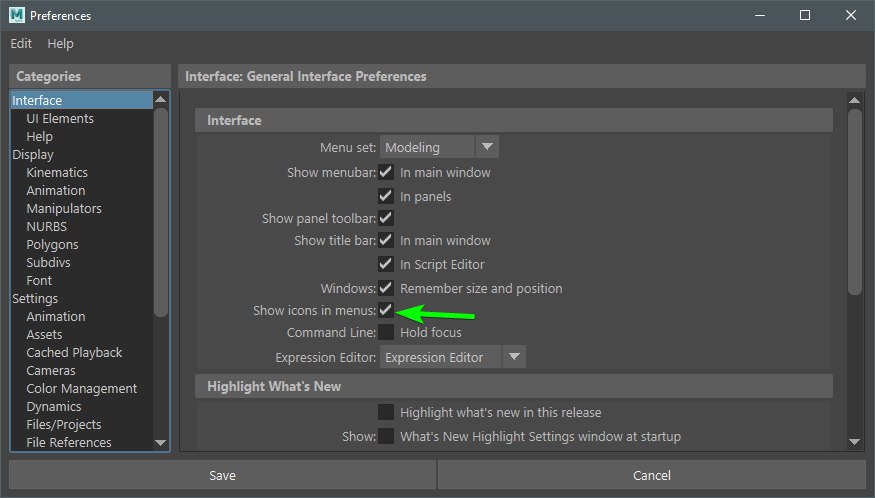Close the Preferences window
875x498 pixels.
pyautogui.click(x=850, y=15)
